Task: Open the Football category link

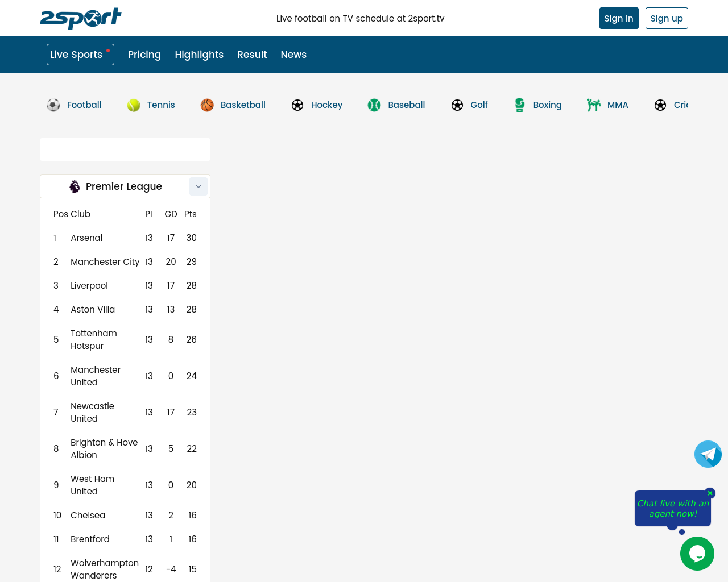Action: tap(84, 105)
